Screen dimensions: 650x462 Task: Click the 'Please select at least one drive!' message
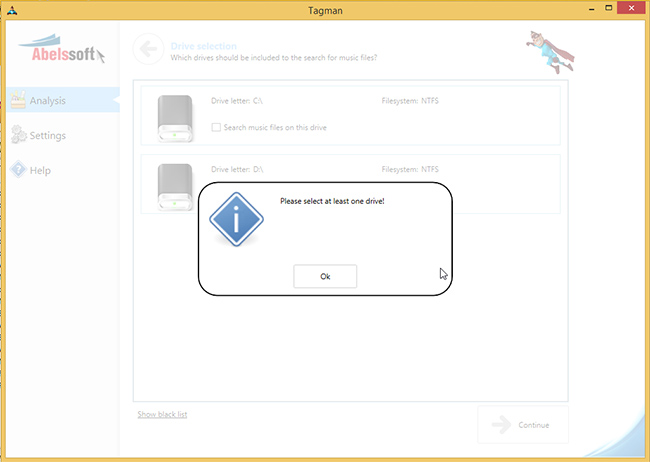point(332,201)
